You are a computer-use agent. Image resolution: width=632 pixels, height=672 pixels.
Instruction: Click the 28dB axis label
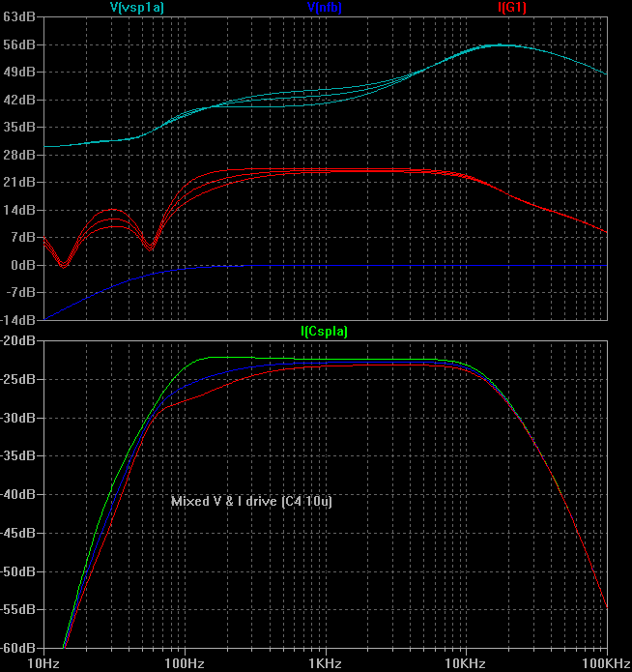(18, 155)
